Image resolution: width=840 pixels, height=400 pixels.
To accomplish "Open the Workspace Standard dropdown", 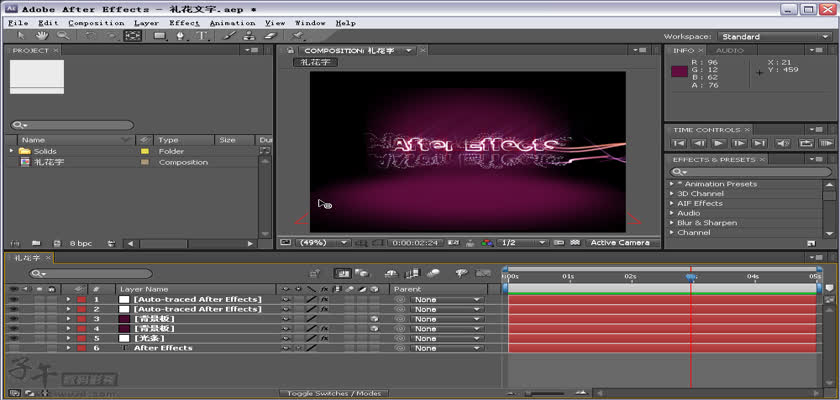I will [775, 36].
